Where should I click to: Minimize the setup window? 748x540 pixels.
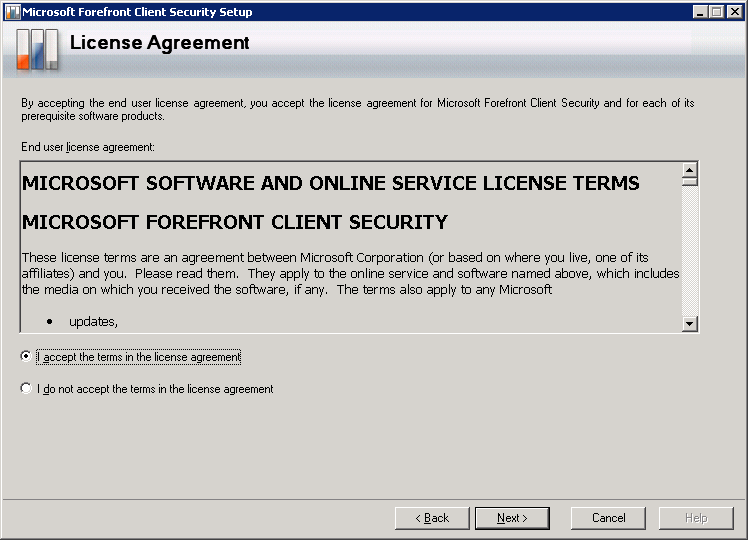click(x=700, y=12)
